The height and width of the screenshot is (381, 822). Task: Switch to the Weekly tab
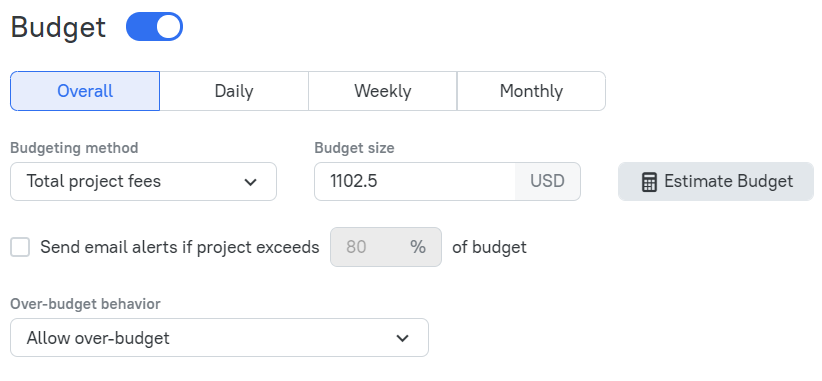click(x=383, y=91)
